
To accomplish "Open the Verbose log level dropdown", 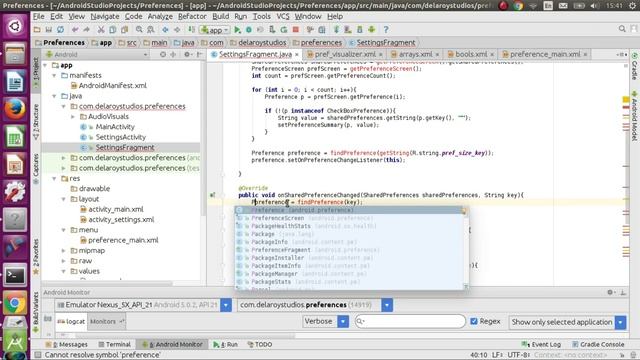I will (x=343, y=322).
